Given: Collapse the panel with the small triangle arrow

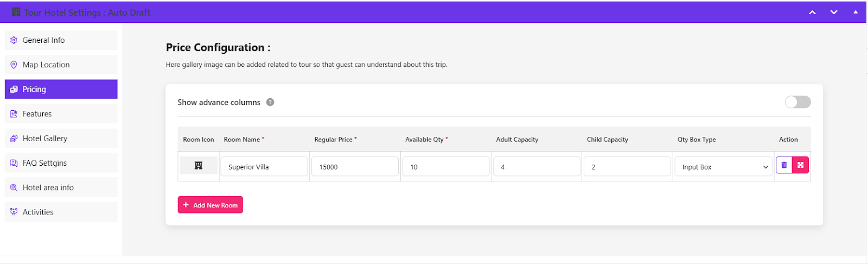Looking at the screenshot, I should 856,12.
